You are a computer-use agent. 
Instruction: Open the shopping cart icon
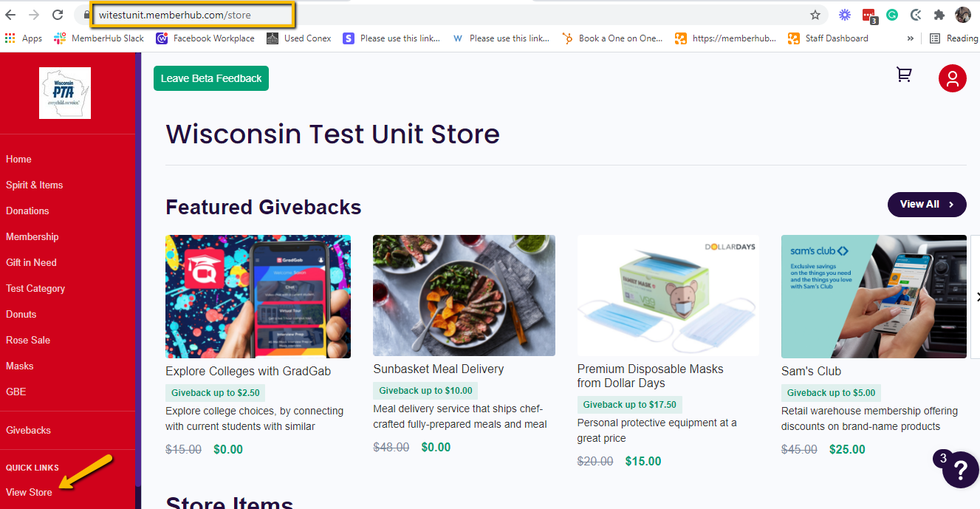(x=904, y=75)
